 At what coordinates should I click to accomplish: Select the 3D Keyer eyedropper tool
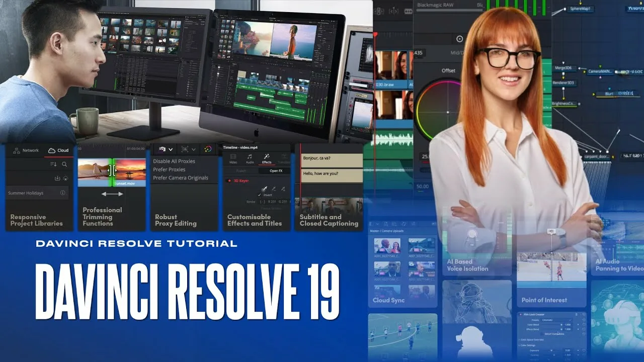click(265, 190)
